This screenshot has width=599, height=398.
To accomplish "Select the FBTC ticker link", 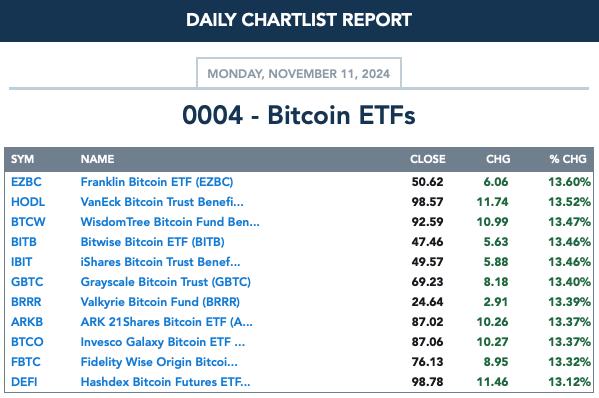I will pos(26,362).
